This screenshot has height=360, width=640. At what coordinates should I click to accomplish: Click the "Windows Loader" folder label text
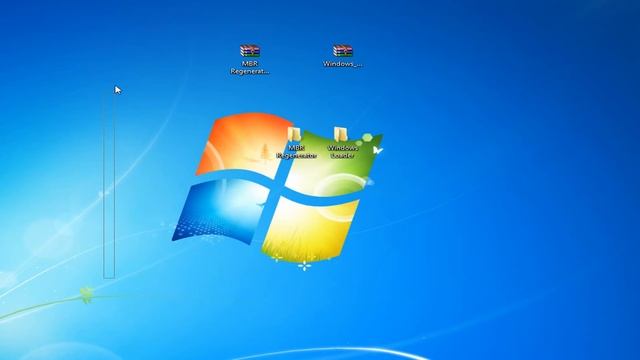343,151
